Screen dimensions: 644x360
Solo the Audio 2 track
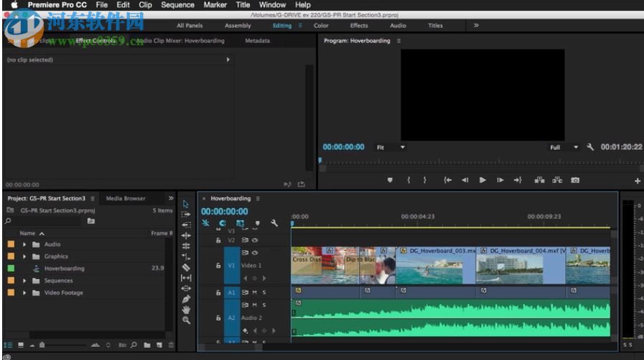[x=264, y=305]
